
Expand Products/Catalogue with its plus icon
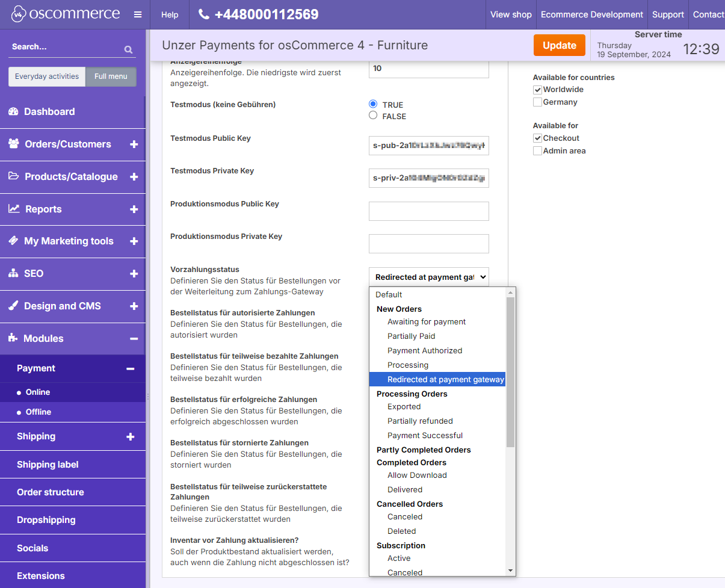click(134, 177)
